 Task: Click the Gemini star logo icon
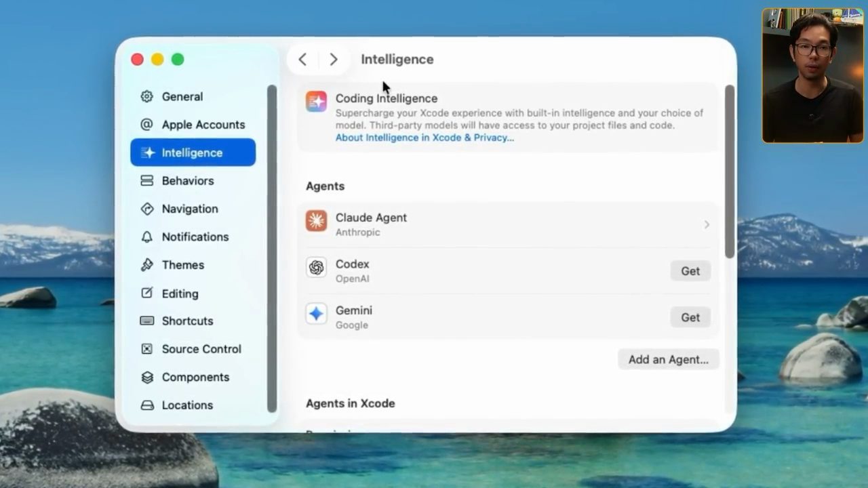(316, 314)
